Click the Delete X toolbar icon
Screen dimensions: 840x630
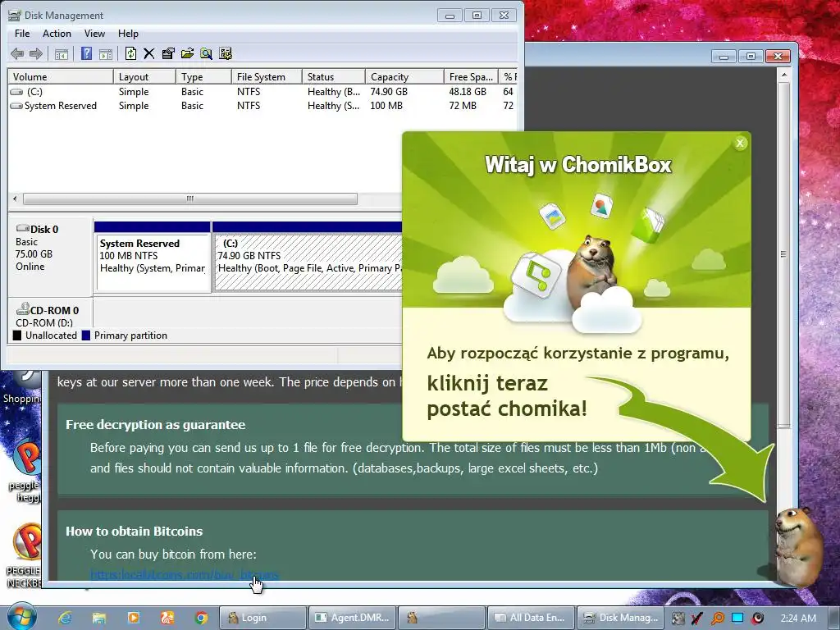tap(149, 53)
